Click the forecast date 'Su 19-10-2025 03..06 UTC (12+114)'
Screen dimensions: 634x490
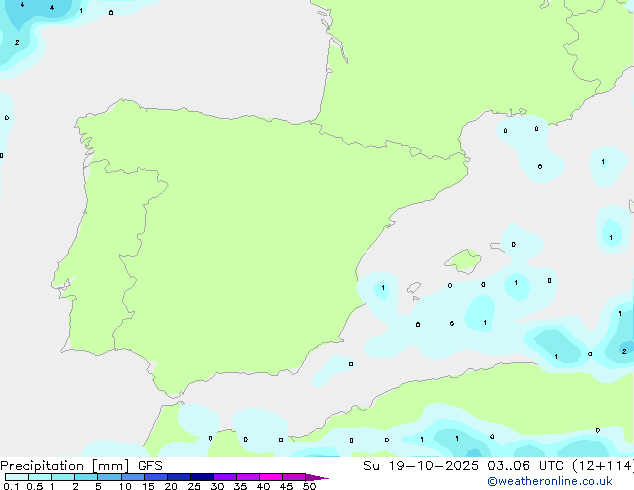pyautogui.click(x=498, y=466)
